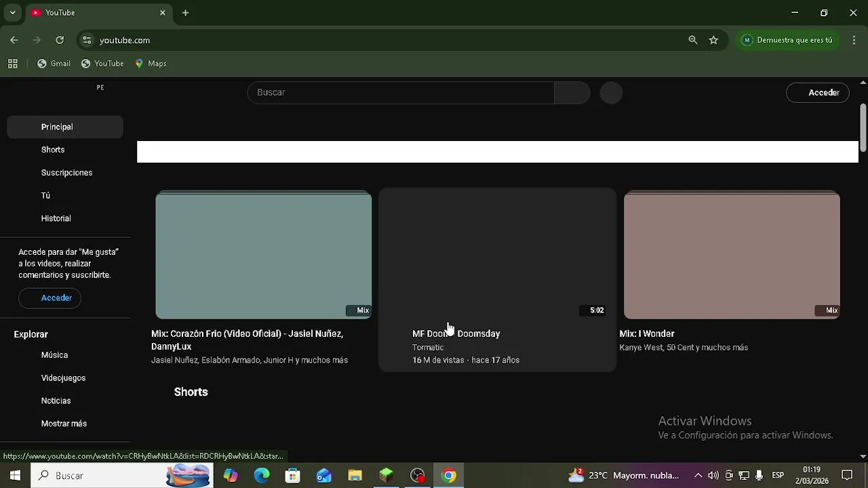Open Videojuegos under Explorar
The width and height of the screenshot is (868, 488).
click(x=65, y=378)
